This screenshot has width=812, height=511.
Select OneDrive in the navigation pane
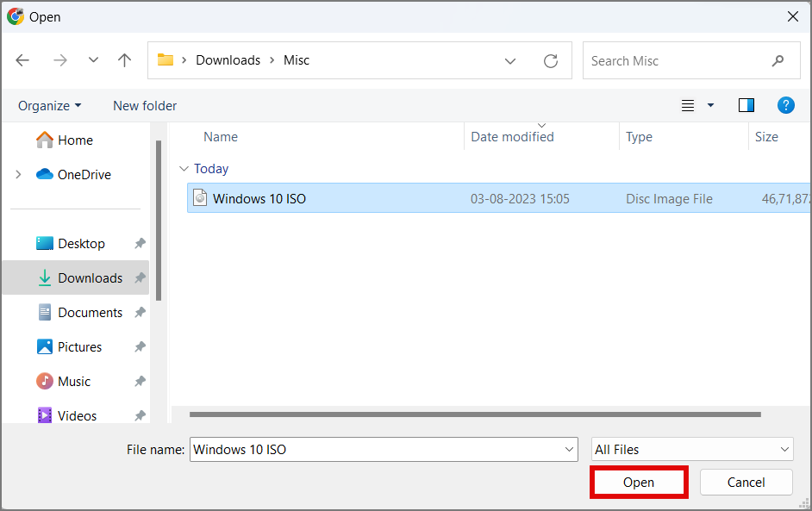tap(73, 174)
